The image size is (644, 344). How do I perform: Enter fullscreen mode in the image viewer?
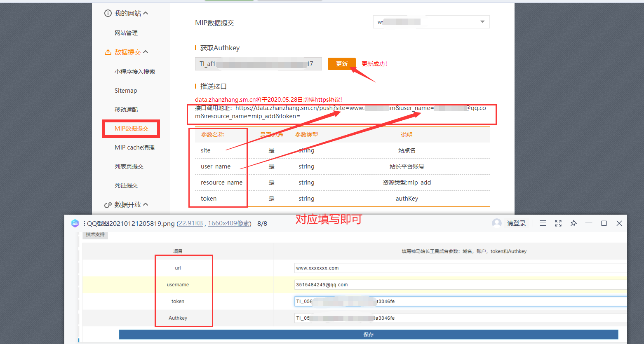click(558, 223)
